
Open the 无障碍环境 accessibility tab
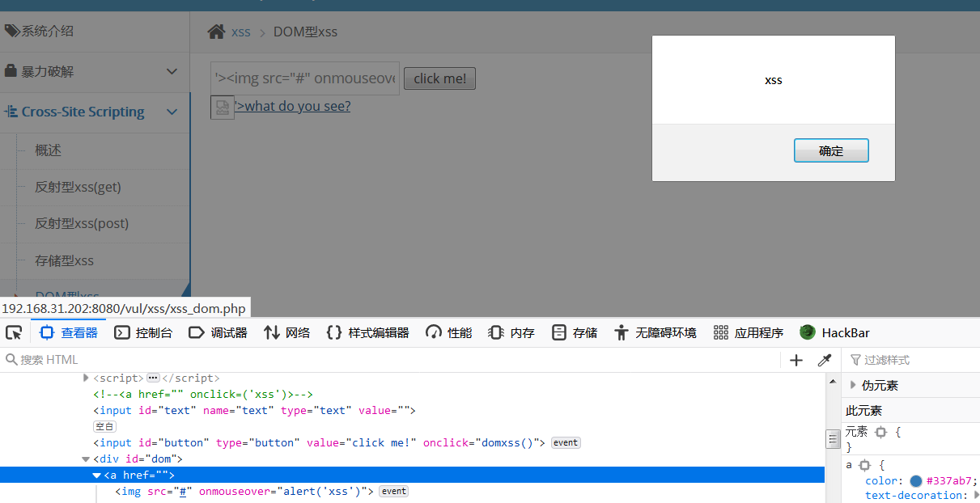tap(655, 332)
